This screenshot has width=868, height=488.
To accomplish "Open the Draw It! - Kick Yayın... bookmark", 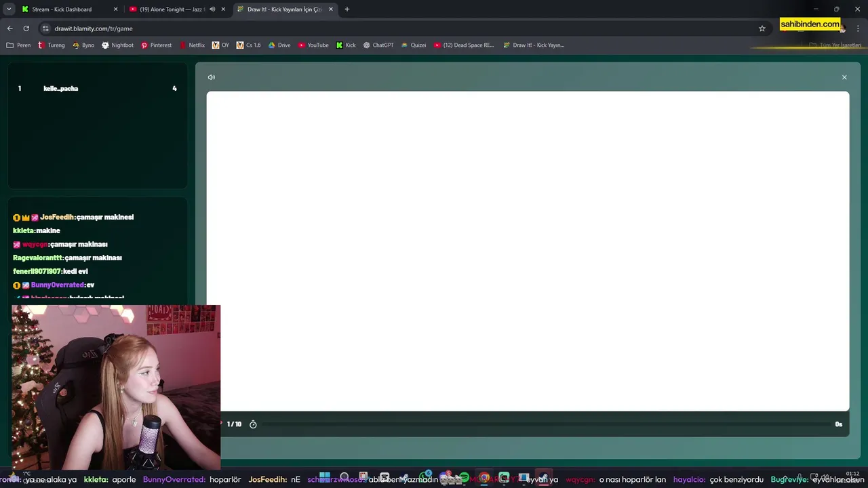I will [x=534, y=45].
